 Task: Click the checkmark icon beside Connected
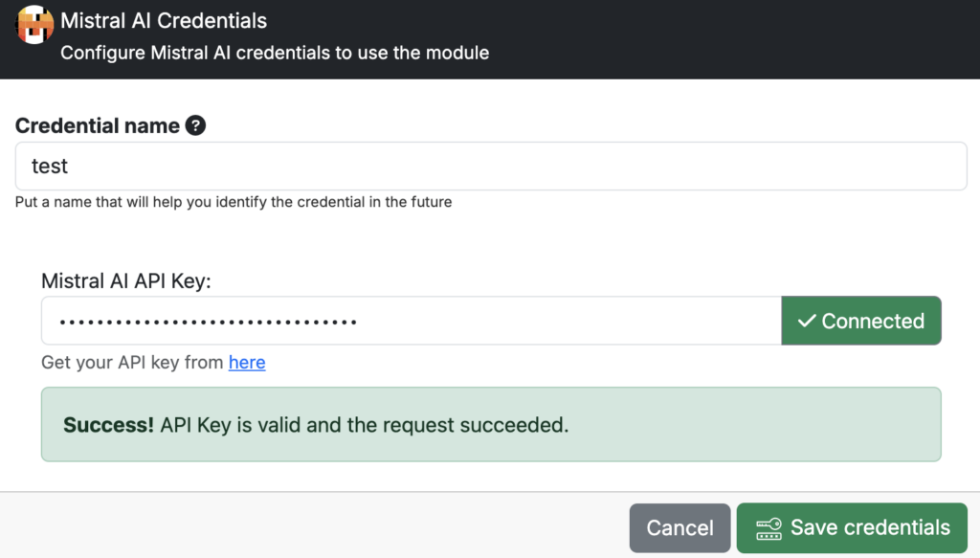[806, 322]
